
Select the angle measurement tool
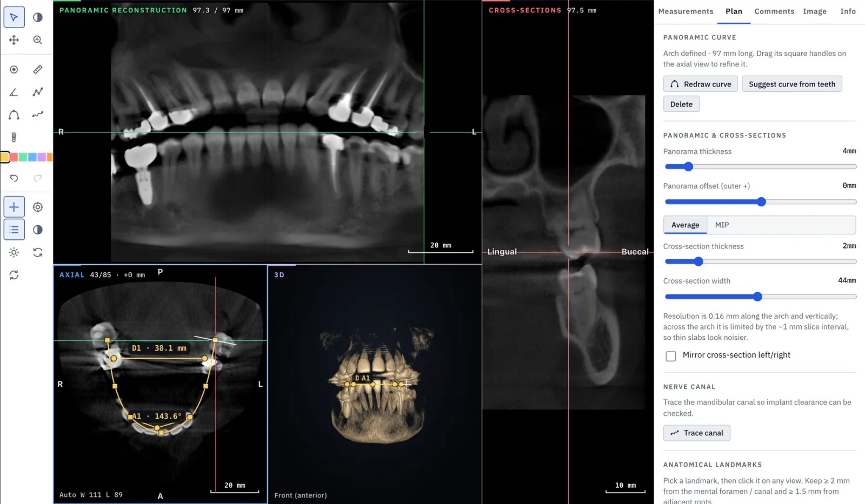click(14, 92)
